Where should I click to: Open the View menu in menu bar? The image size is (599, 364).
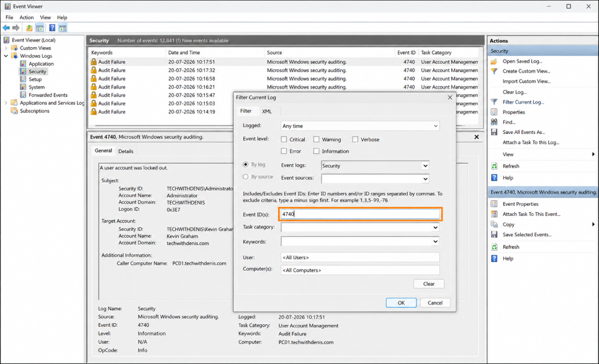click(45, 17)
